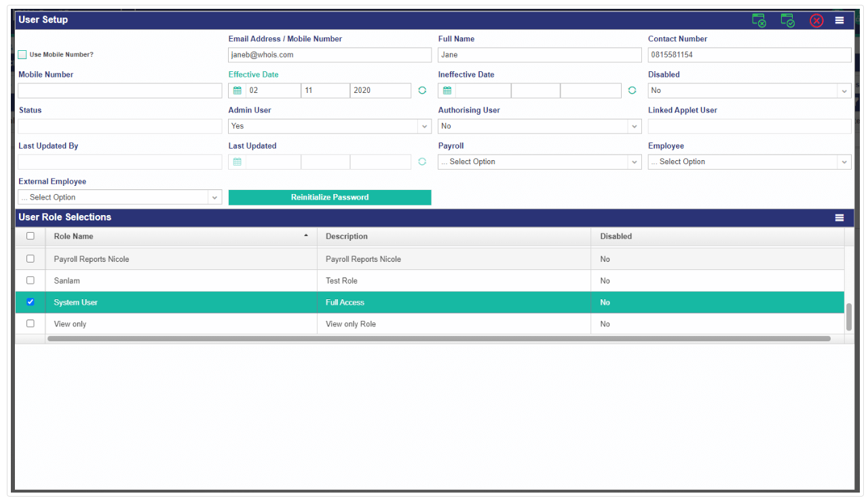Expand the Disabled dropdown in User Setup

coord(749,90)
